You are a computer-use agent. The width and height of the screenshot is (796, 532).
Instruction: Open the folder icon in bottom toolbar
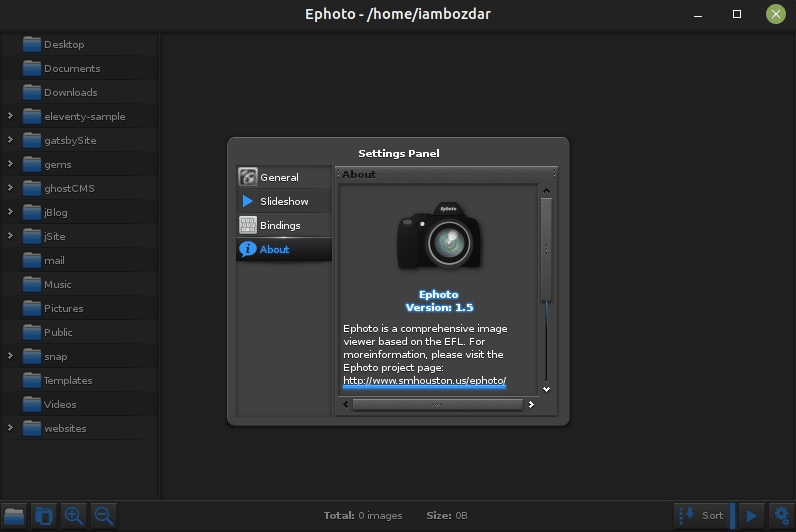pos(14,516)
